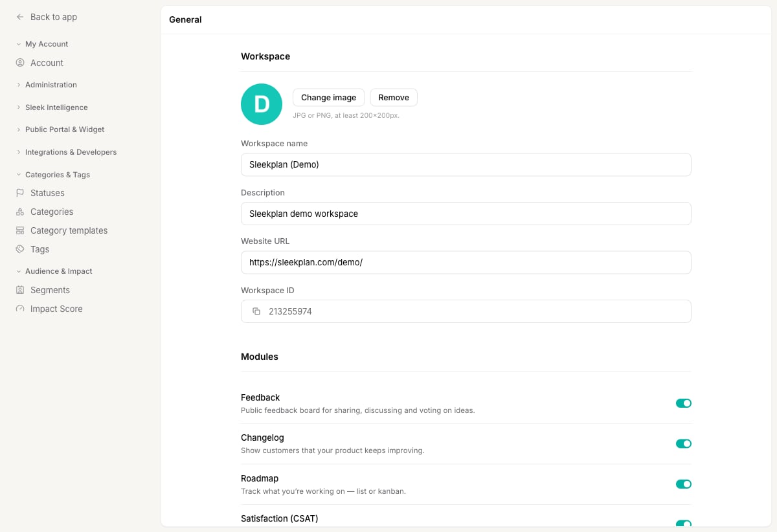Screen dimensions: 777x532
Task: Disable the Feedback module toggle
Action: [684, 403]
